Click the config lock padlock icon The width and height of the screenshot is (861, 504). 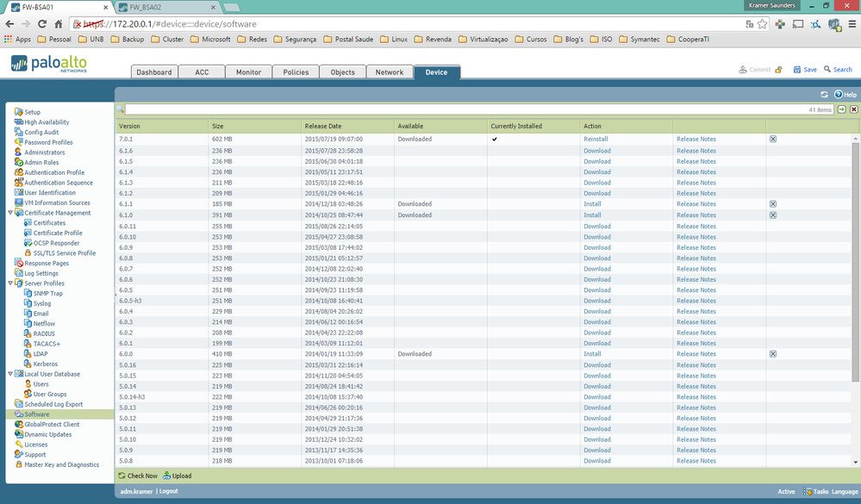(x=778, y=70)
